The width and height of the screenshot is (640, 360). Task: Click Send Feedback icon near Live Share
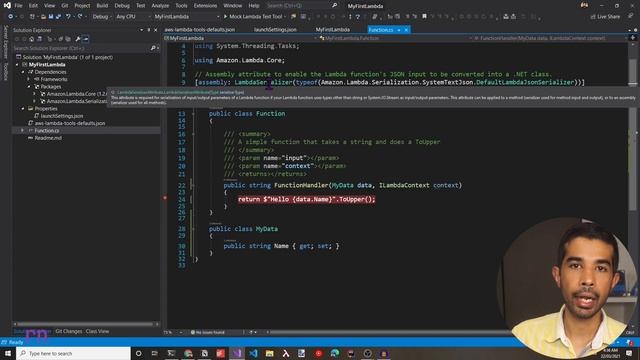click(x=631, y=16)
